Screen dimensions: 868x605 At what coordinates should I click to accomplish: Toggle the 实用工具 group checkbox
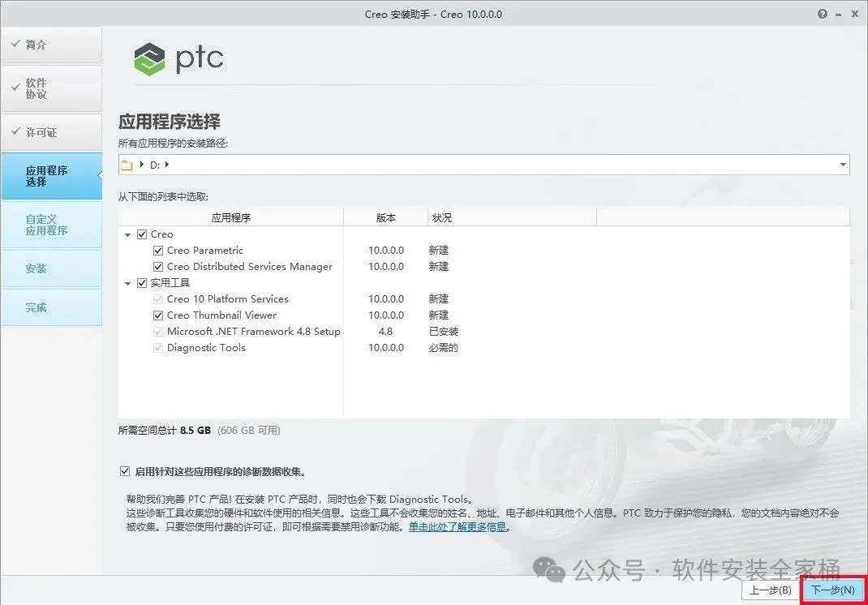(142, 283)
